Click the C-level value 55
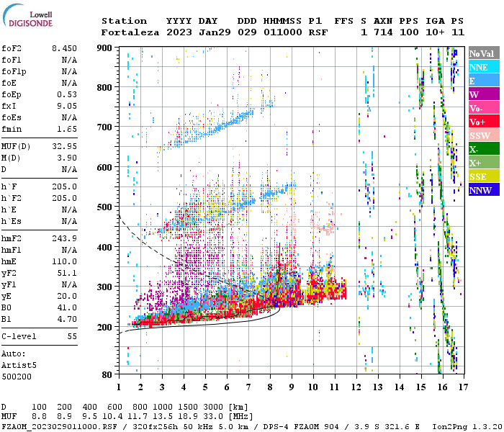This screenshot has height=432, width=504. (72, 336)
